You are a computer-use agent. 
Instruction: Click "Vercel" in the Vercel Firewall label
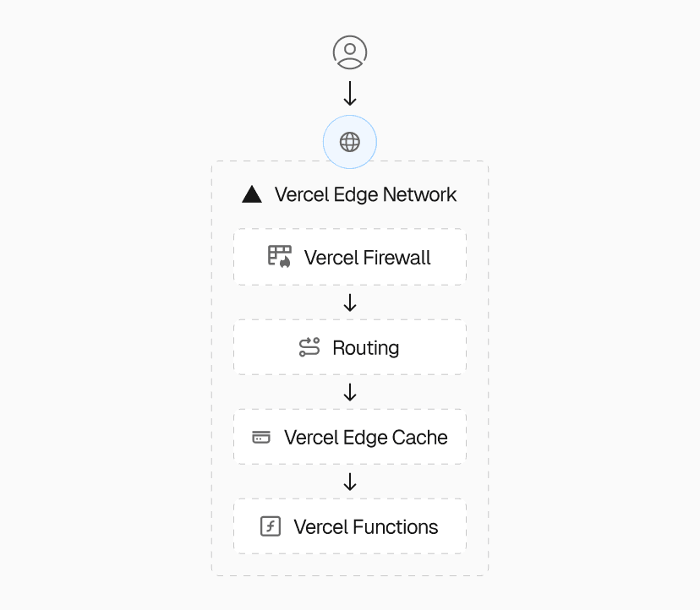(331, 258)
